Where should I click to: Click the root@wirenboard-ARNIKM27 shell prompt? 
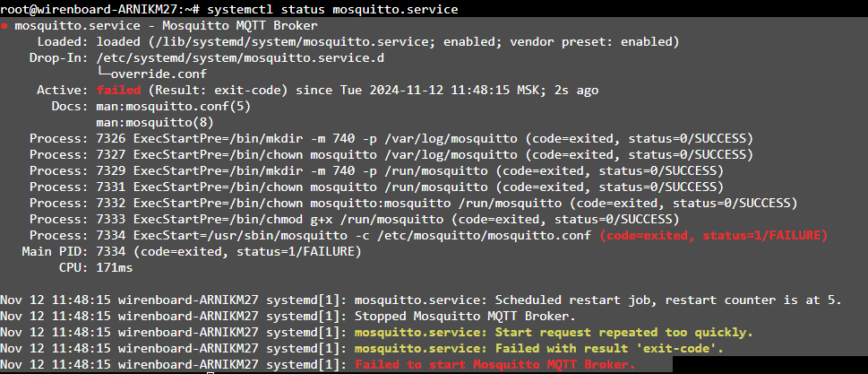click(x=99, y=9)
